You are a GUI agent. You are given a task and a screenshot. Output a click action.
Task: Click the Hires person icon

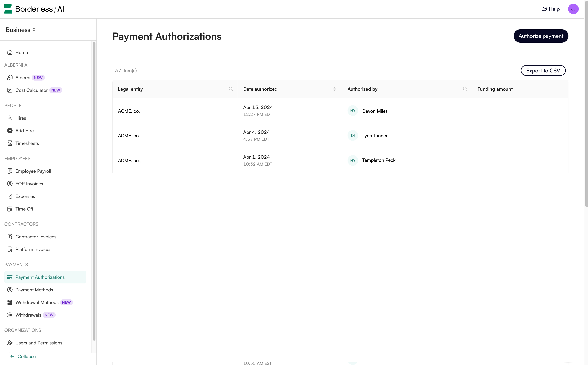[x=10, y=118]
